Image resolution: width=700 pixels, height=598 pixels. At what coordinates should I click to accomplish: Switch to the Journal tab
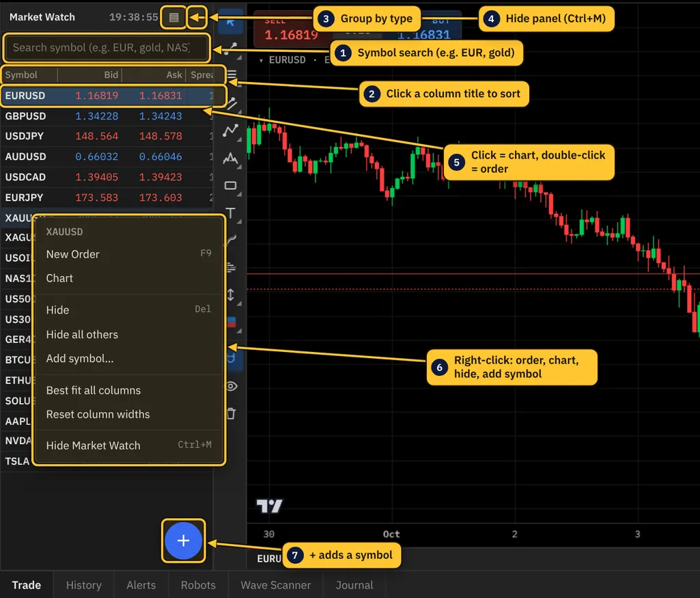pyautogui.click(x=354, y=585)
